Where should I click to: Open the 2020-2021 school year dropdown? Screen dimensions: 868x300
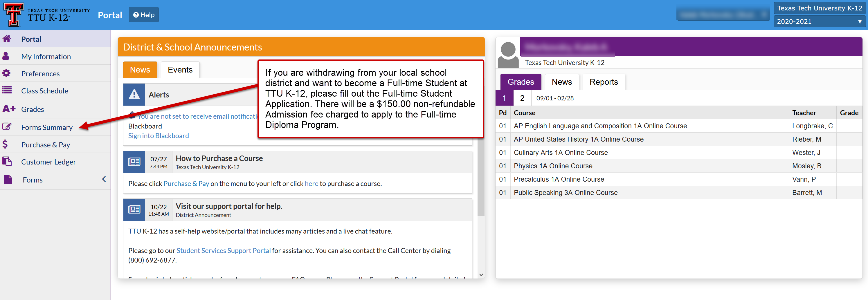(x=819, y=21)
